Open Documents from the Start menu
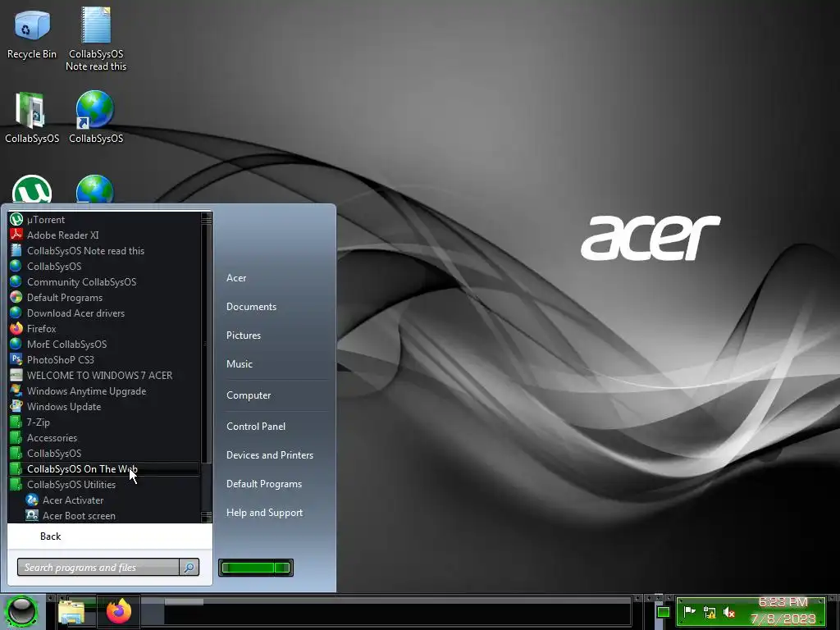840x630 pixels. coord(251,307)
